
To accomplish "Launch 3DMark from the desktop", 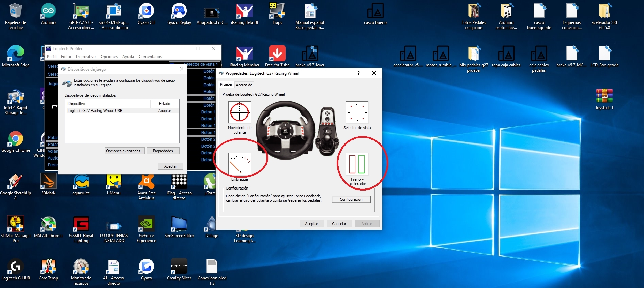I will 48,181.
